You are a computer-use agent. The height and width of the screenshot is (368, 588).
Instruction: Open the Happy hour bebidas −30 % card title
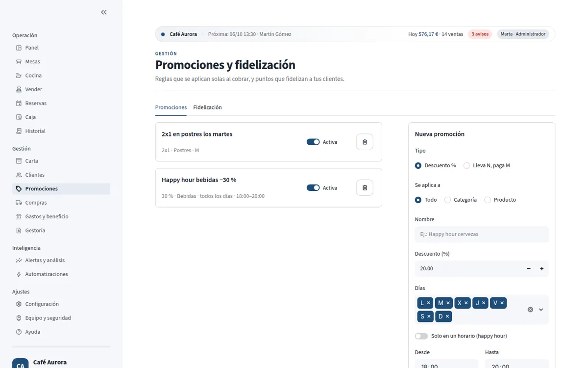[199, 180]
